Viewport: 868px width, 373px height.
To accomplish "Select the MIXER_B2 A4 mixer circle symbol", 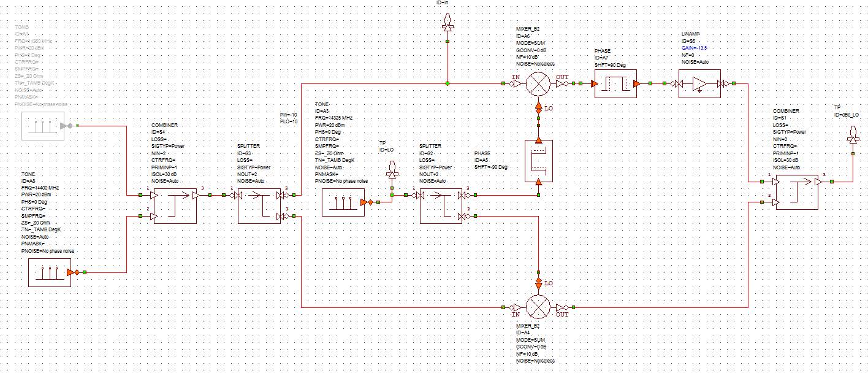I will (538, 306).
